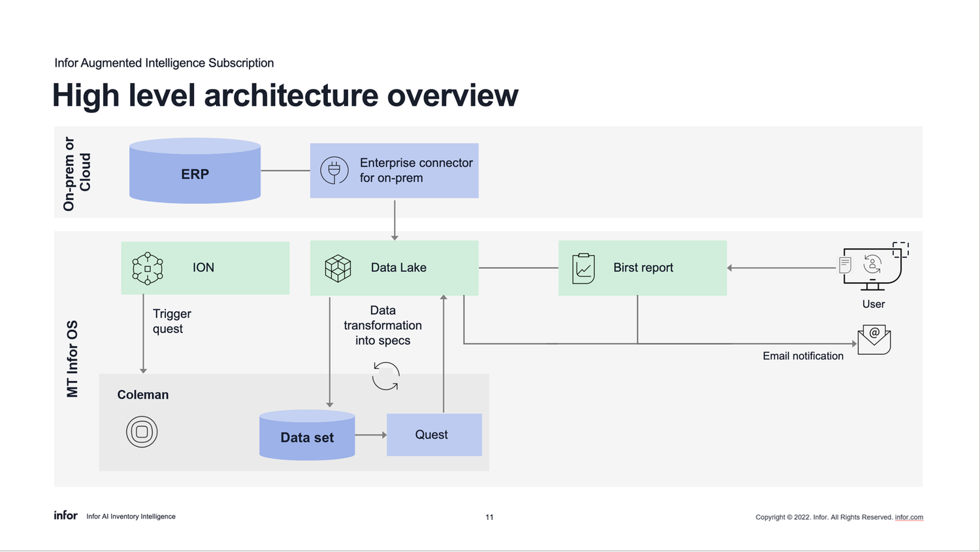Select the ERP database cylinder

pos(194,171)
